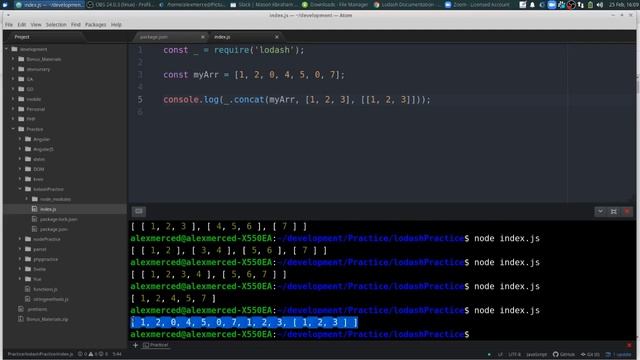Click the highlighted terminal output line
The image size is (640, 360).
point(244,322)
